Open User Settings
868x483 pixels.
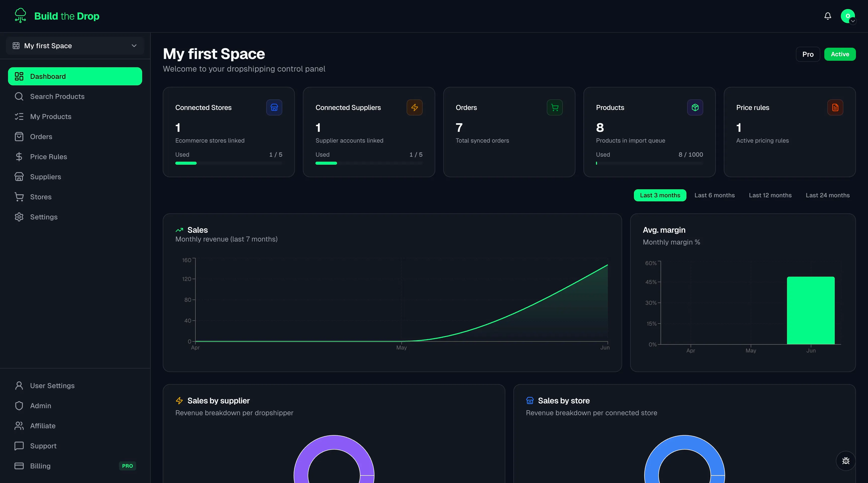point(75,386)
